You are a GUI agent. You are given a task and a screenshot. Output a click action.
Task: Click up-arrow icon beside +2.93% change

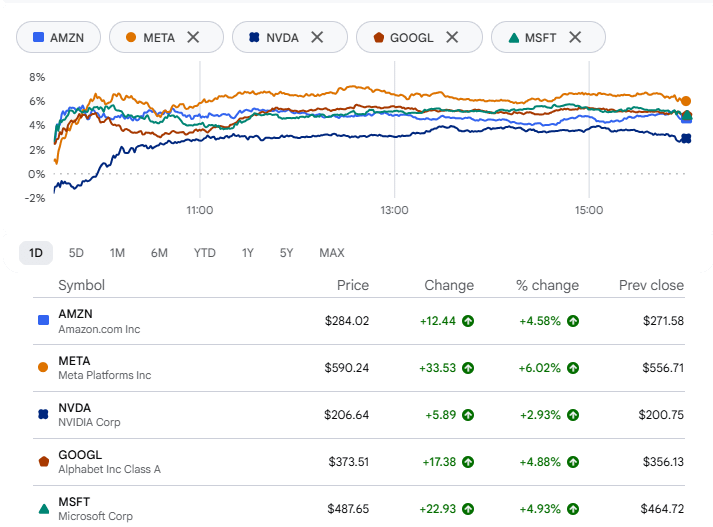(573, 415)
